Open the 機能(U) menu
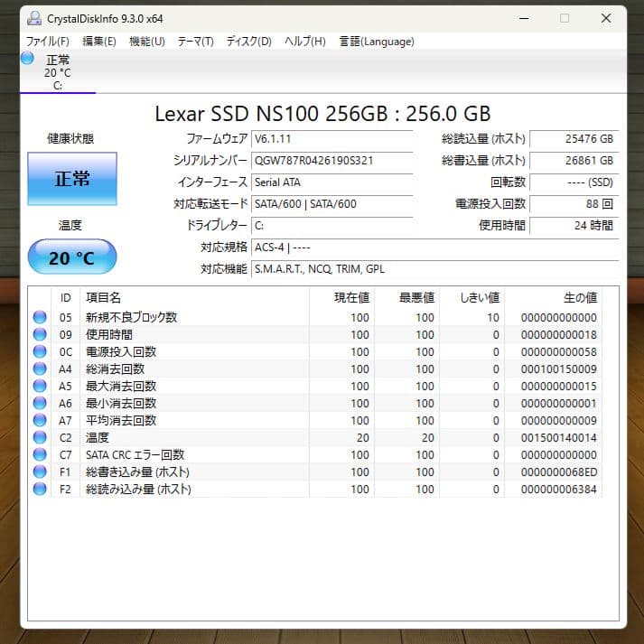This screenshot has height=644, width=644. pos(146,42)
